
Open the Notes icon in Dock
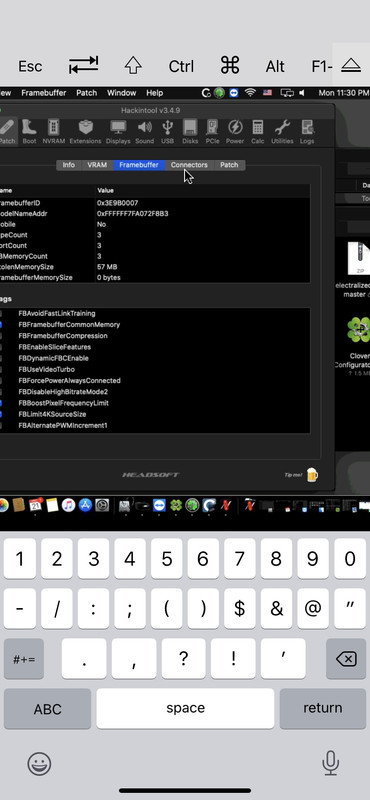(52, 505)
